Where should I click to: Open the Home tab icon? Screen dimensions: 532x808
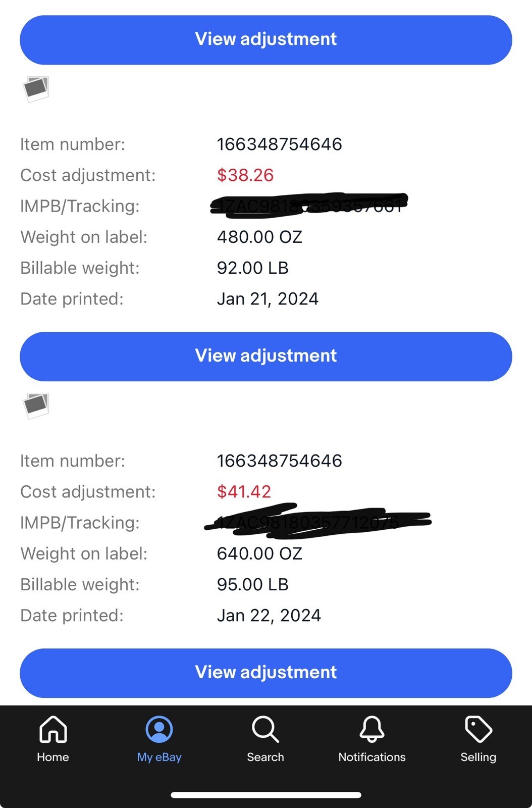tap(53, 730)
